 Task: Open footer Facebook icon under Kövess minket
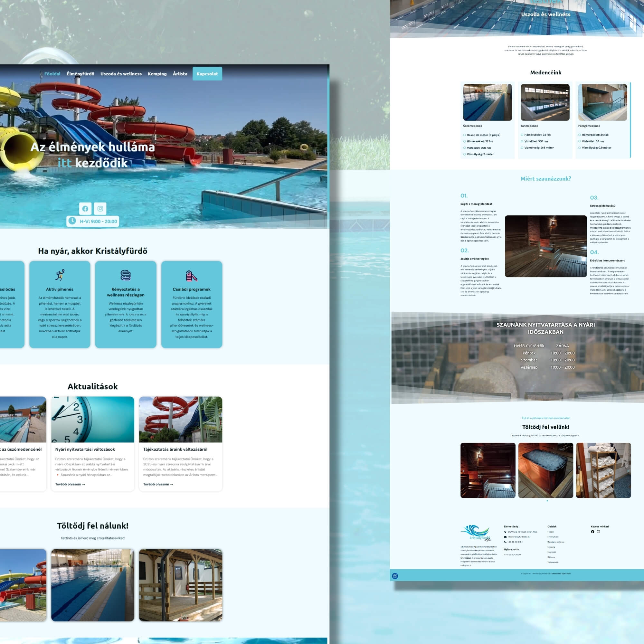(x=593, y=532)
